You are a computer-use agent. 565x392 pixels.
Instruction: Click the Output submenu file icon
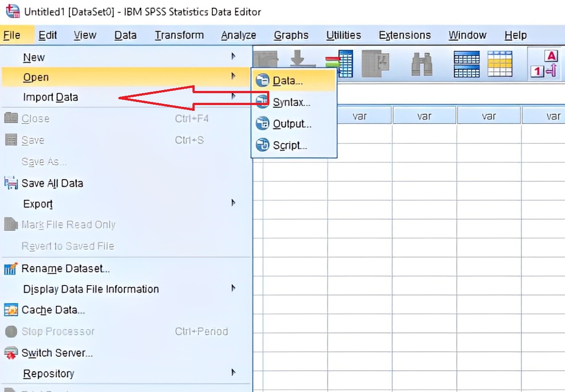click(263, 124)
